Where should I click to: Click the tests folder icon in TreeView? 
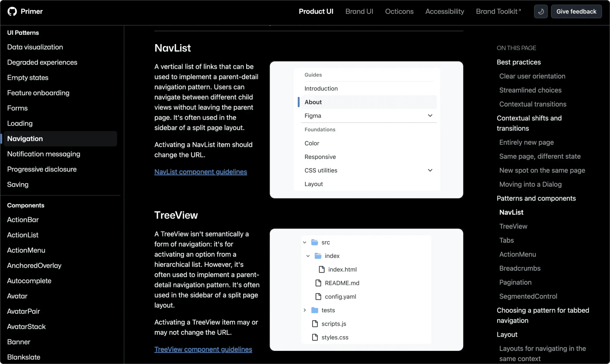314,310
